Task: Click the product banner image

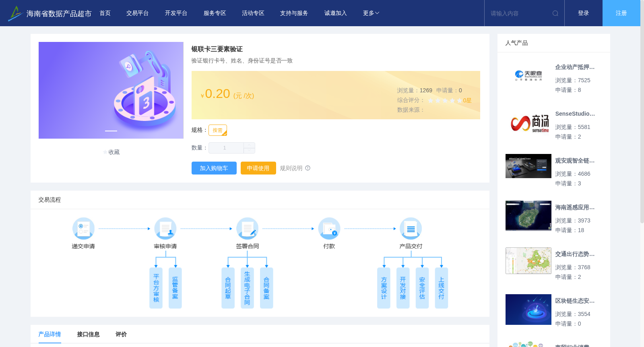Action: [x=111, y=90]
